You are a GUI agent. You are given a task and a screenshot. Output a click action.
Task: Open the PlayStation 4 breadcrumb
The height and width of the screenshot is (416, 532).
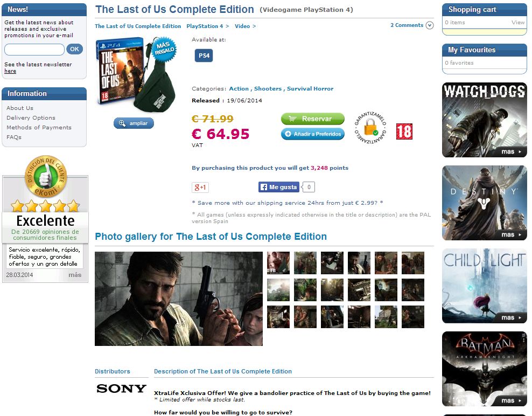point(205,26)
